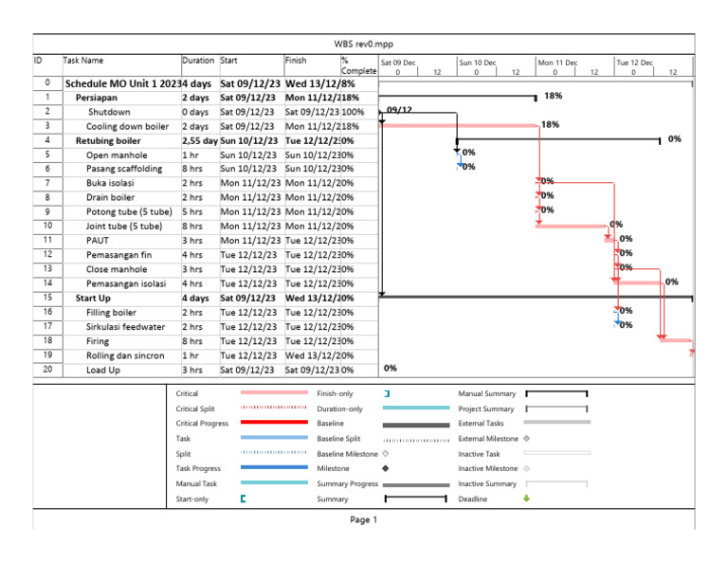Click the External Milestone diamond icon
This screenshot has width=728, height=563.
click(526, 438)
